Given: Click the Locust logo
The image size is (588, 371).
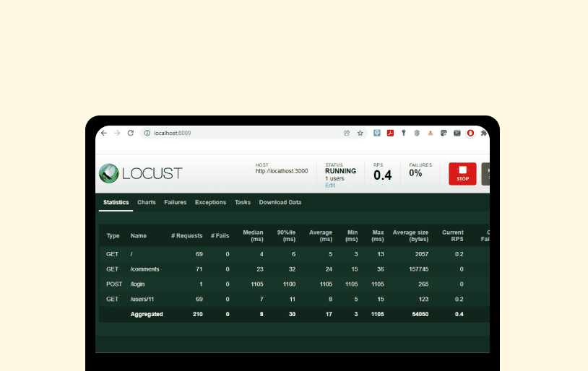Looking at the screenshot, I should click(x=141, y=173).
